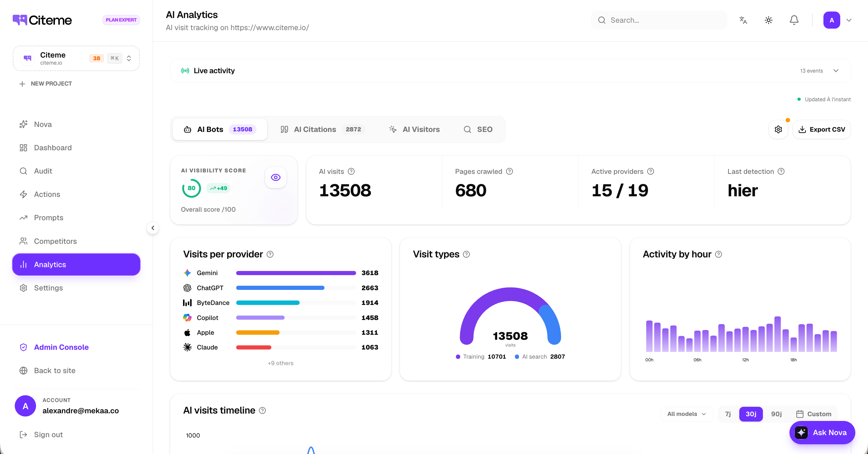The image size is (868, 454).
Task: Select Analytics in the sidebar
Action: click(x=76, y=264)
